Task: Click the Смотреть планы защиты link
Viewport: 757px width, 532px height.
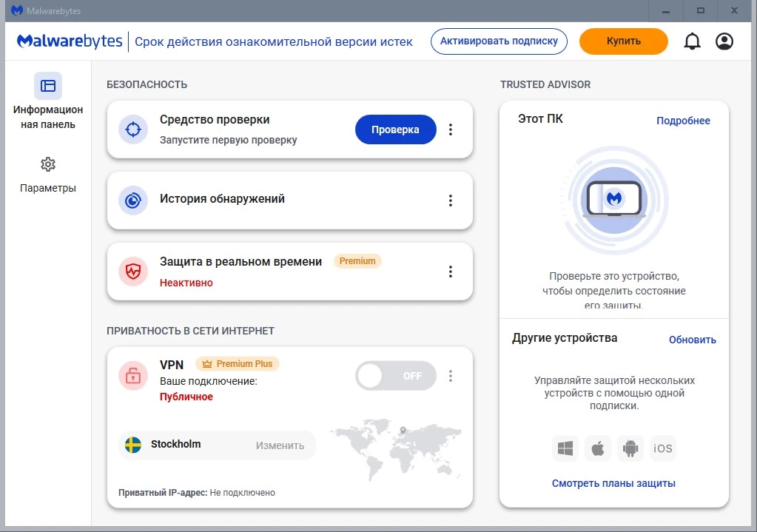Action: 613,483
